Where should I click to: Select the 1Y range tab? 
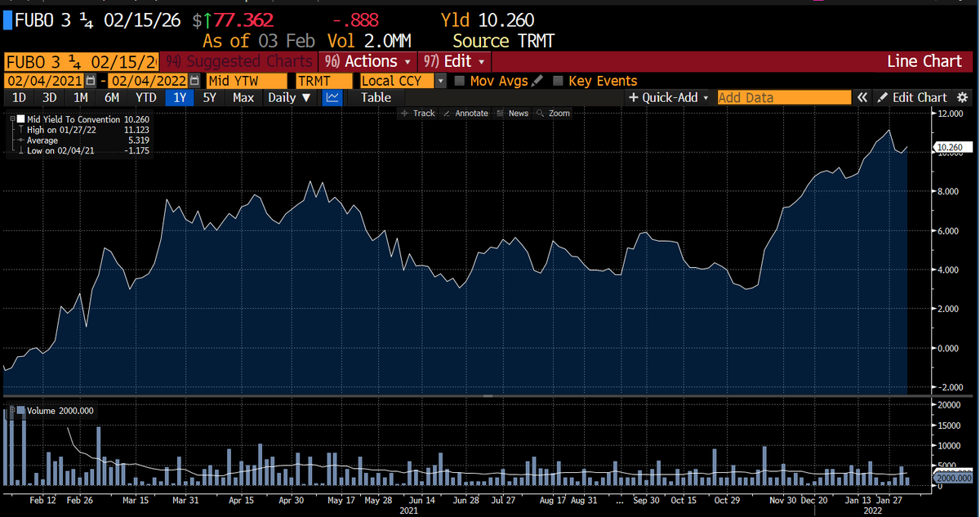(180, 97)
